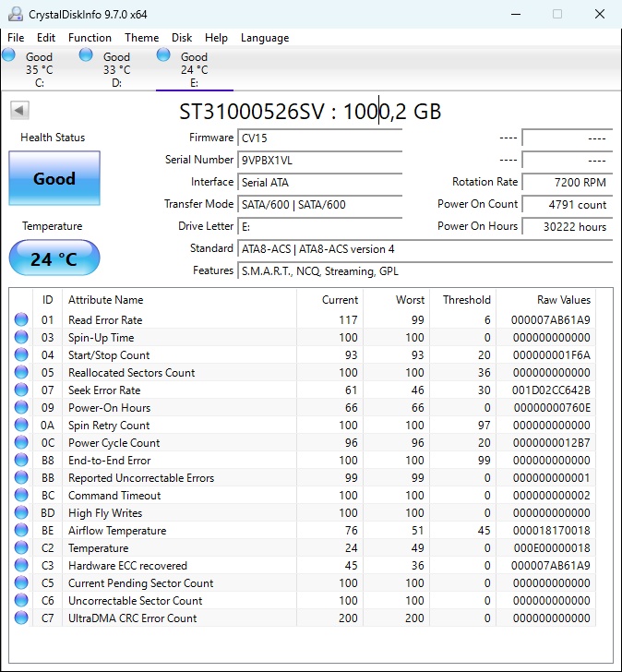Click status orb for End-to-End Error
Viewport: 622px width, 672px height.
click(x=21, y=461)
